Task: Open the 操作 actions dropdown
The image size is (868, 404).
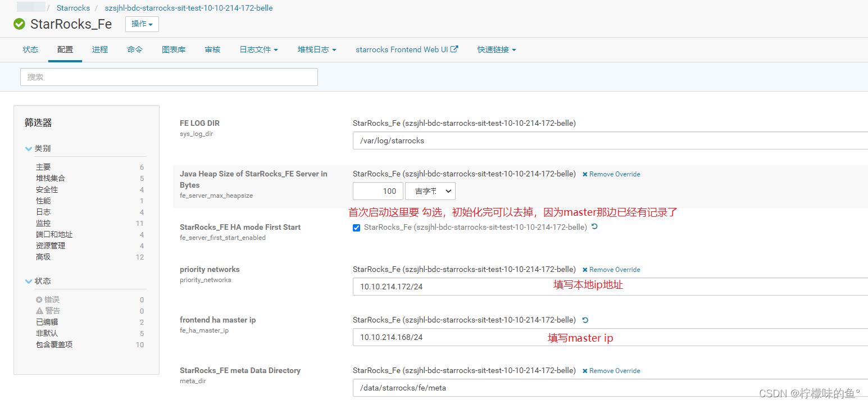Action: [142, 24]
